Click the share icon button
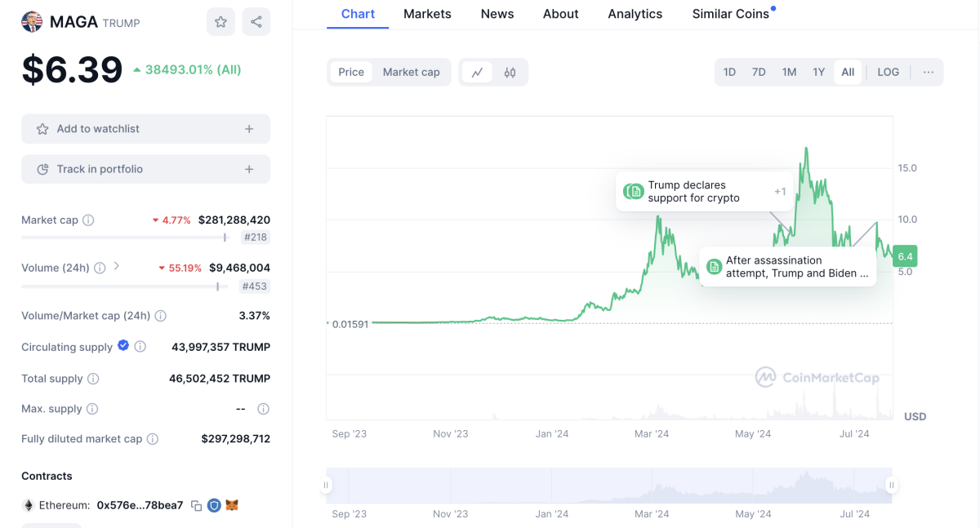 (x=256, y=22)
